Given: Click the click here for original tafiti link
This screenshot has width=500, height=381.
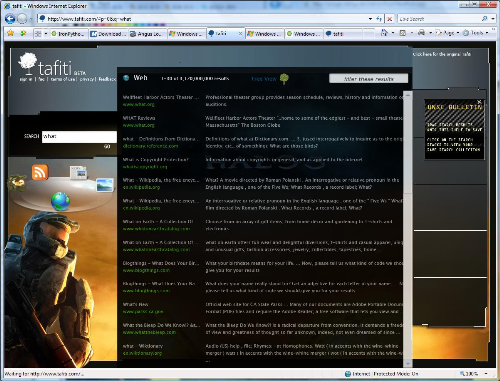Looking at the screenshot, I should pos(442,54).
